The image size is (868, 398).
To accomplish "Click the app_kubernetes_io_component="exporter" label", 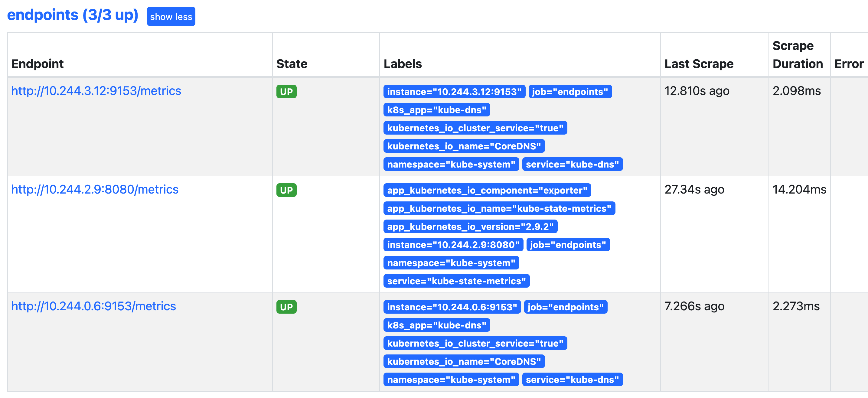I will tap(487, 191).
